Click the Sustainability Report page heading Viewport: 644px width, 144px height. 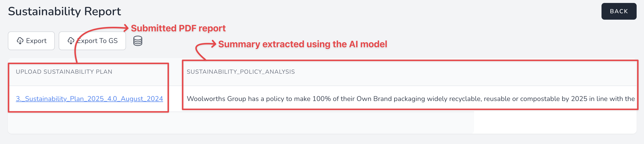(x=65, y=11)
